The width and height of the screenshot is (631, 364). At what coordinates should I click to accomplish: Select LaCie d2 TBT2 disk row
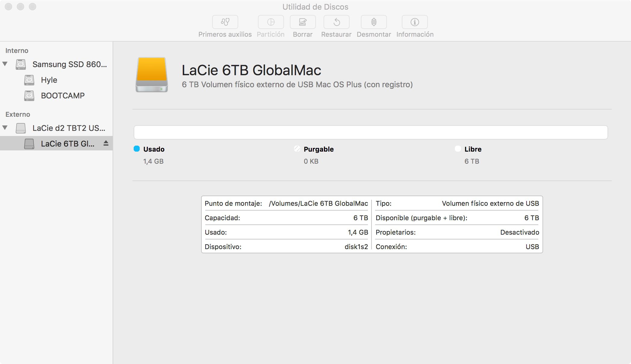56,128
